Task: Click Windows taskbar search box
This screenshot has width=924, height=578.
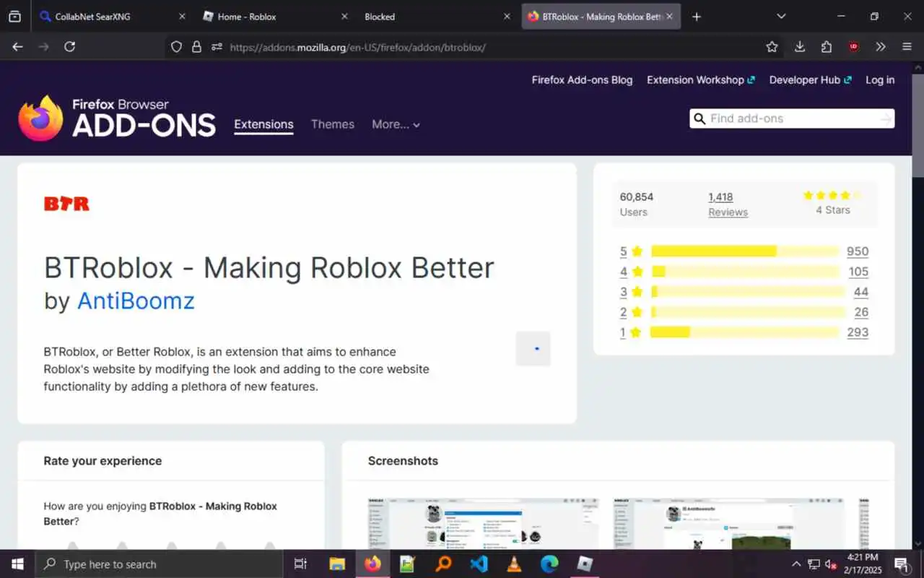Action: (157, 564)
